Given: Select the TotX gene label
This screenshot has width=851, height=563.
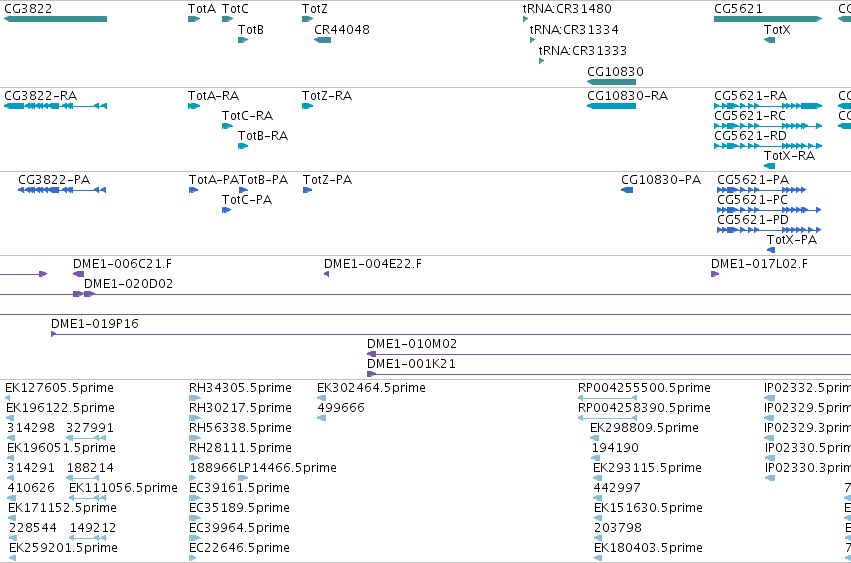Looking at the screenshot, I should (x=777, y=30).
